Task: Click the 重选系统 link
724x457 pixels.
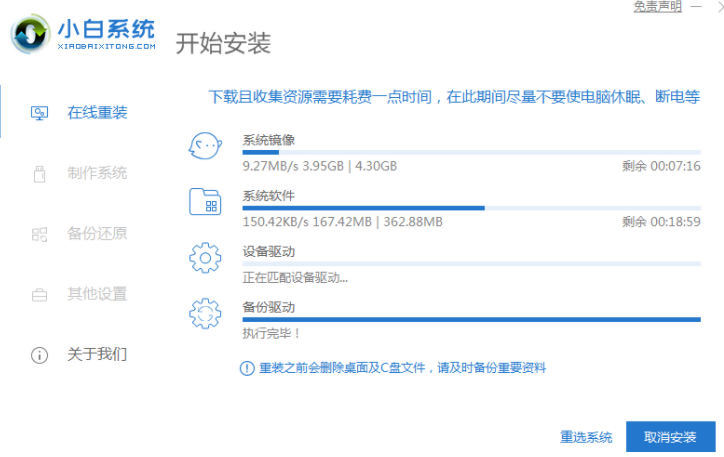Action: click(586, 437)
